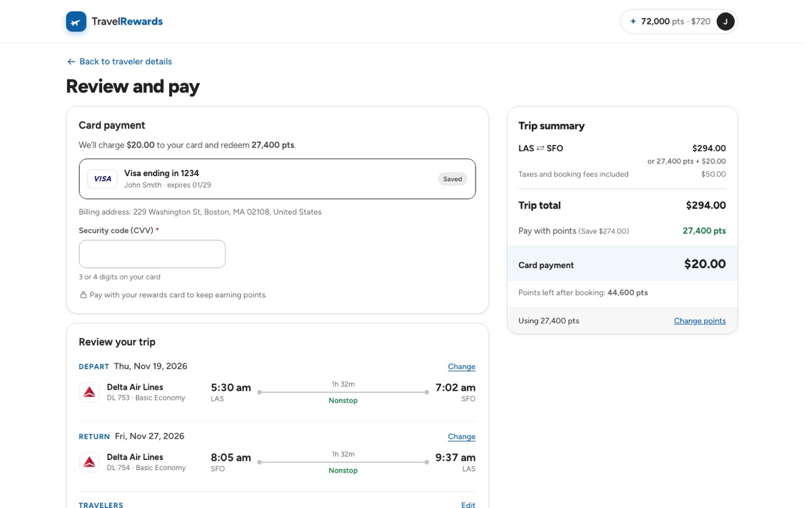Click the 5:30 am departure time
Screen dimensions: 812x508
point(231,387)
